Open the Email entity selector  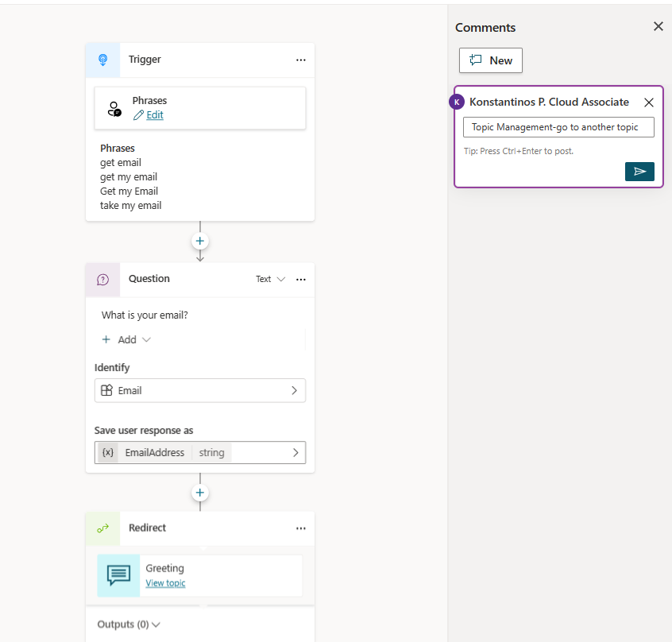pyautogui.click(x=199, y=390)
